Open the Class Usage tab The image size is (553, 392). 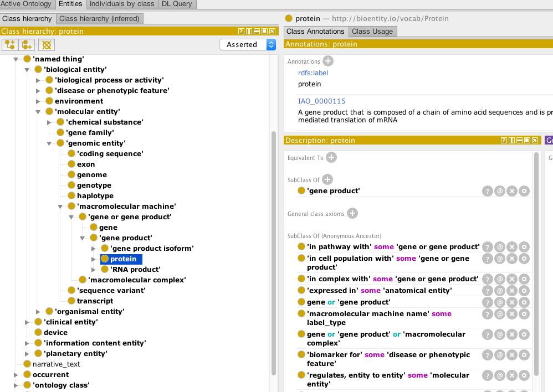[372, 32]
